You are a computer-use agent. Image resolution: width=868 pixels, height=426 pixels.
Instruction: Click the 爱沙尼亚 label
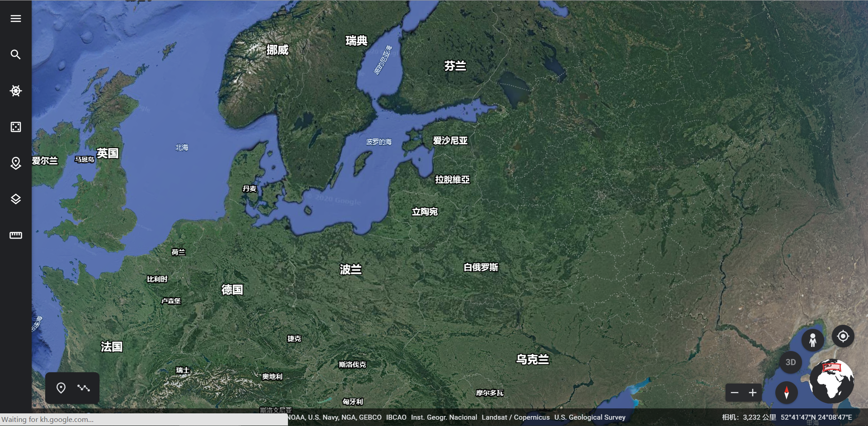pos(450,140)
